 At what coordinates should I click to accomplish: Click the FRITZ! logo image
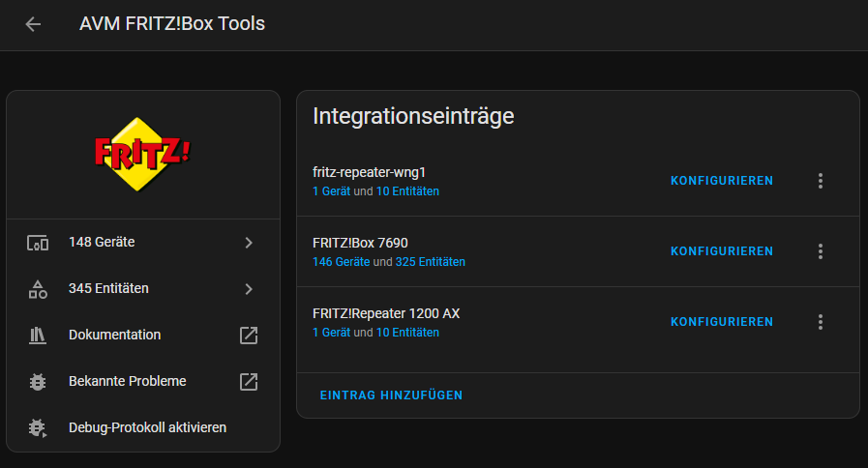pyautogui.click(x=142, y=153)
